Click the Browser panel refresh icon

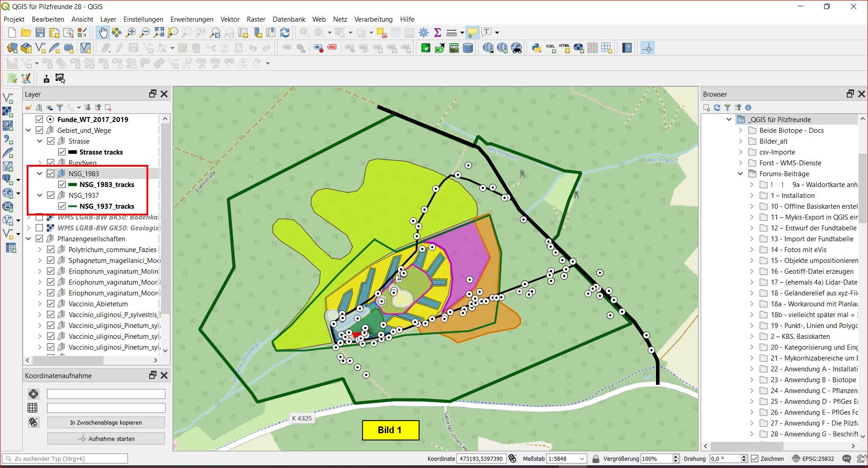click(717, 108)
